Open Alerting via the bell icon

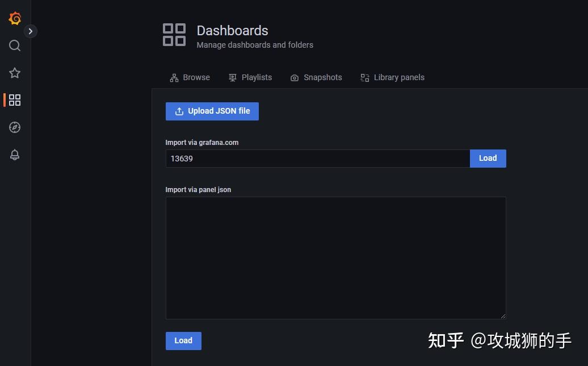(15, 155)
